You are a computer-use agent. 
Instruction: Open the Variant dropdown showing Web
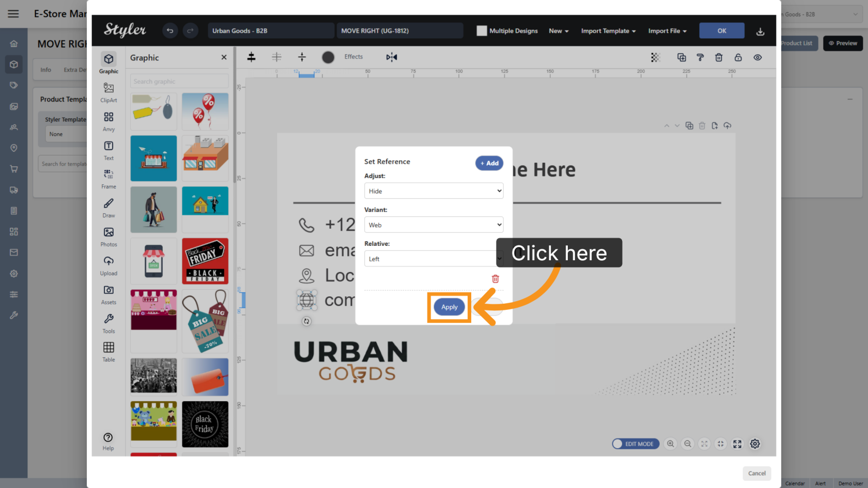click(x=433, y=225)
